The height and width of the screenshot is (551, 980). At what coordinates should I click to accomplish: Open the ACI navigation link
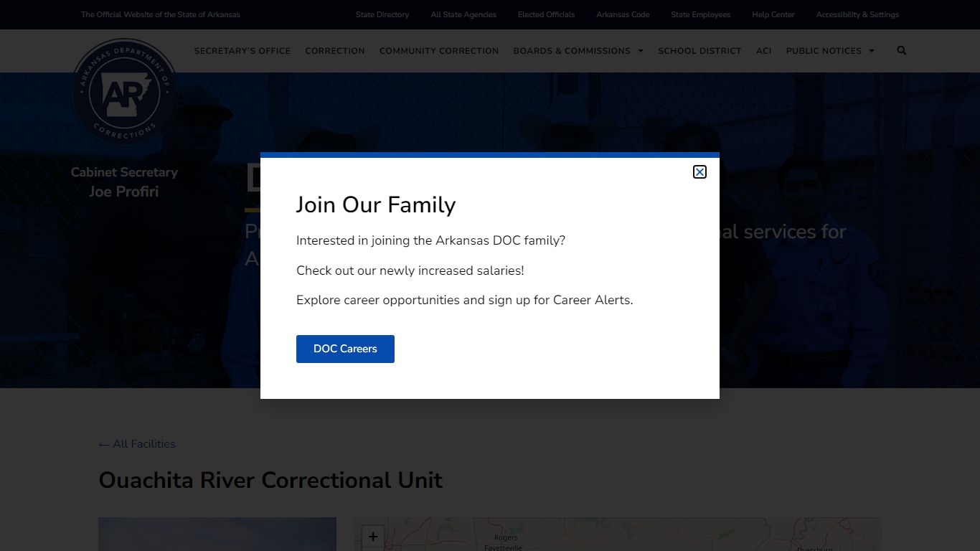point(763,51)
